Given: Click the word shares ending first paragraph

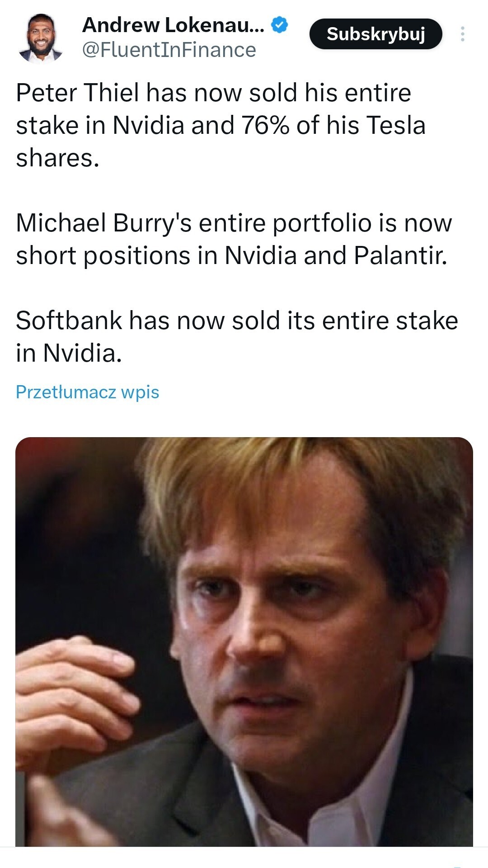Looking at the screenshot, I should (x=57, y=158).
